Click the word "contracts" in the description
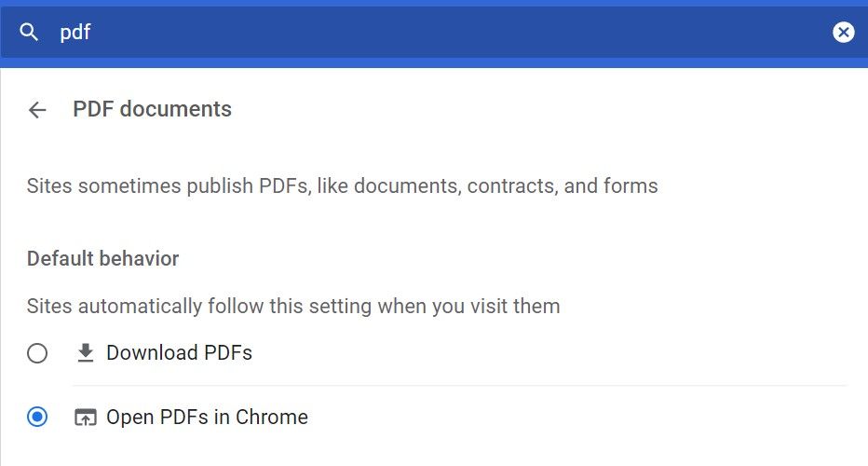The image size is (868, 466). click(510, 186)
